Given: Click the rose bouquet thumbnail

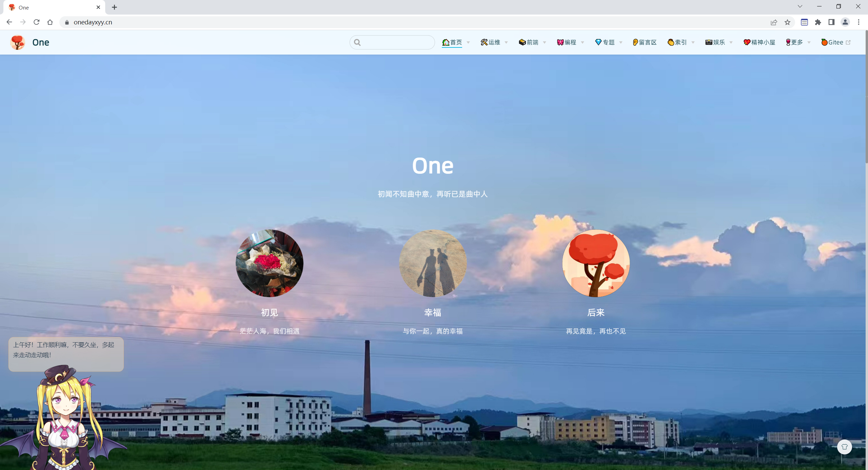Looking at the screenshot, I should tap(270, 263).
